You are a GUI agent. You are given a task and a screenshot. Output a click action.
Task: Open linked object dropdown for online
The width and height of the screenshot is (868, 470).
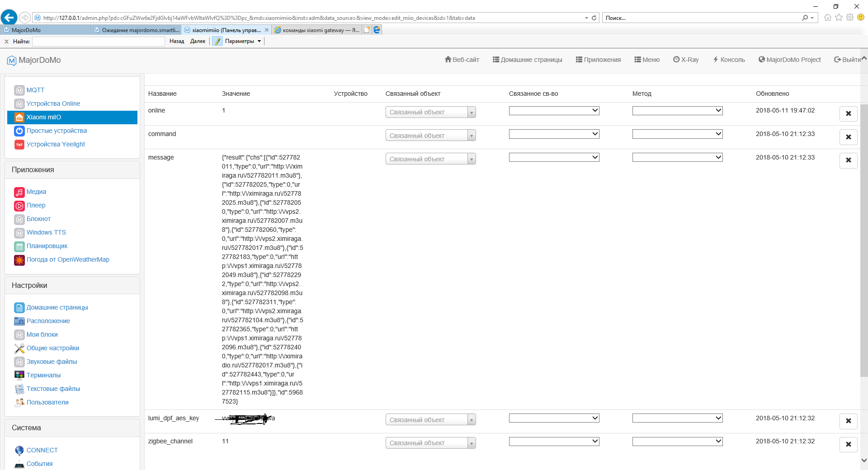click(431, 112)
